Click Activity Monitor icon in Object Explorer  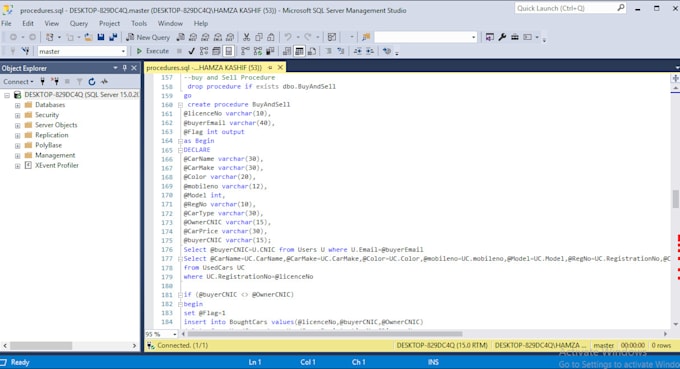tap(105, 82)
